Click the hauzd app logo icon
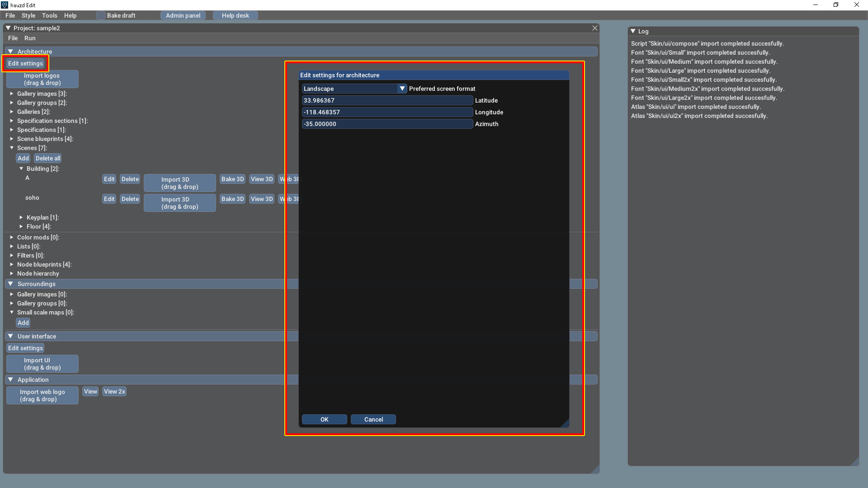Image resolution: width=868 pixels, height=488 pixels. (x=5, y=5)
